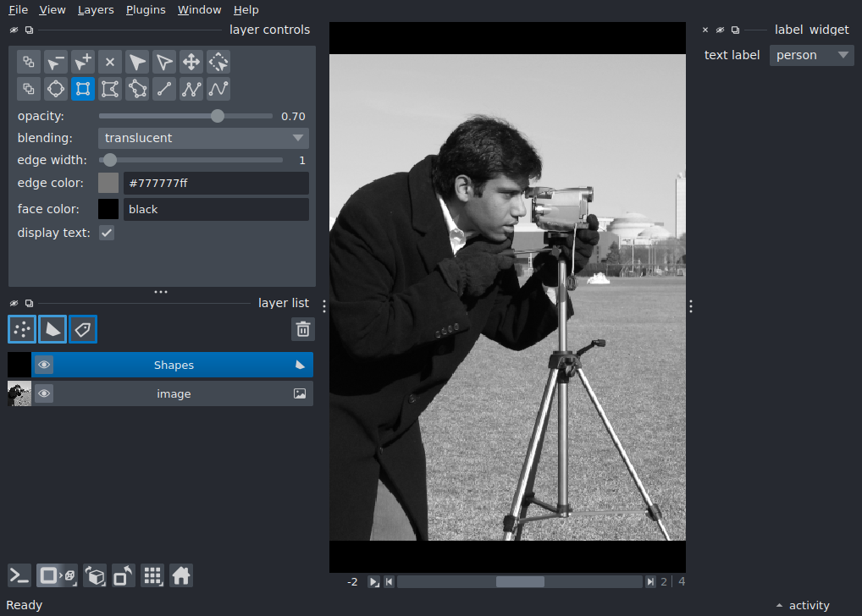The image size is (862, 616).
Task: Switch to pan/zoom mode
Action: [191, 62]
